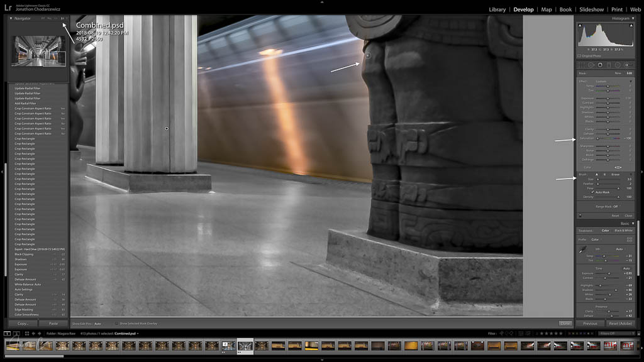Viewport: 644px width, 362px height.
Task: Click the grid view icon in filmstrip bar
Action: (26, 333)
